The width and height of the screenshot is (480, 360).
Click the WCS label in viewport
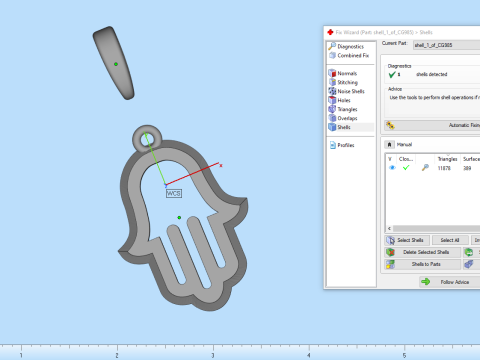[174, 193]
